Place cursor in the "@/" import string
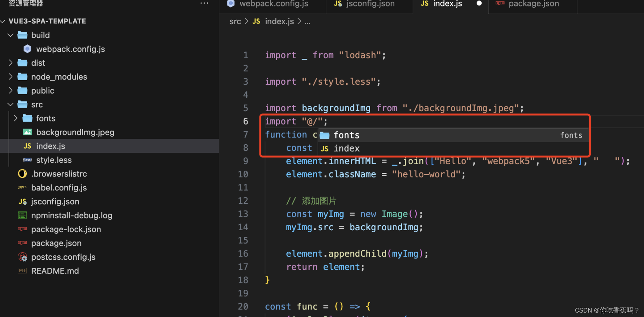The width and height of the screenshot is (644, 317). tap(312, 121)
